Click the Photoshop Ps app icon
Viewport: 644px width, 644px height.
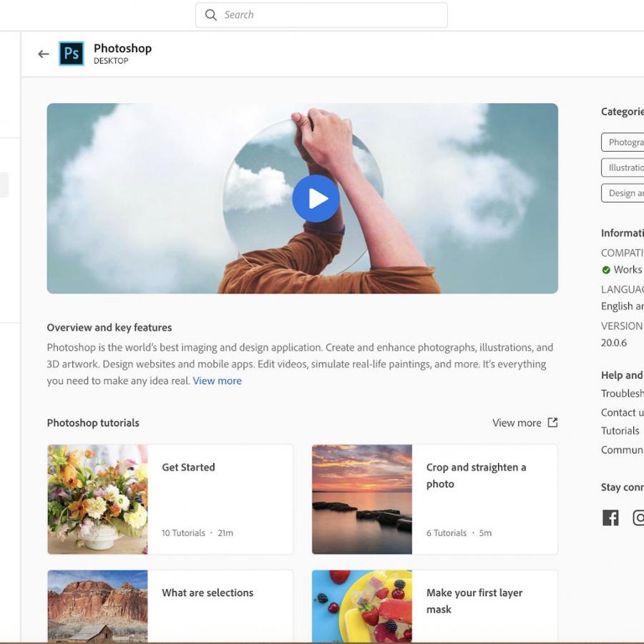coord(71,53)
